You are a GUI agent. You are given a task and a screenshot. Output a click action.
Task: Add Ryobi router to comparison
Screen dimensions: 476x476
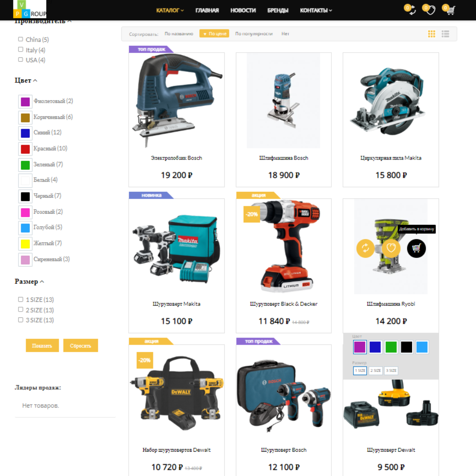pos(365,249)
